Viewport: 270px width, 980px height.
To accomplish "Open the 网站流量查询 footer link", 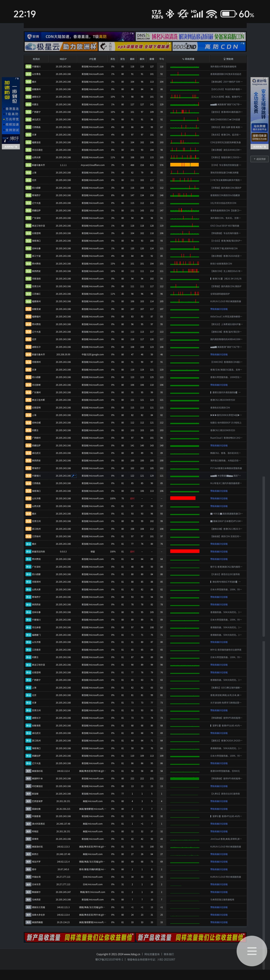I will click(x=152, y=954).
